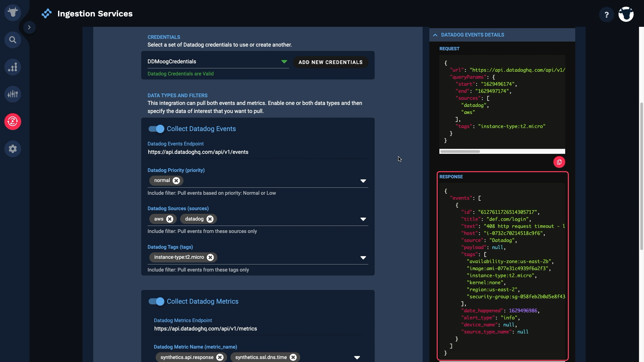The image size is (644, 362).
Task: Open the Datadog Tags dropdown arrow
Action: (x=363, y=258)
